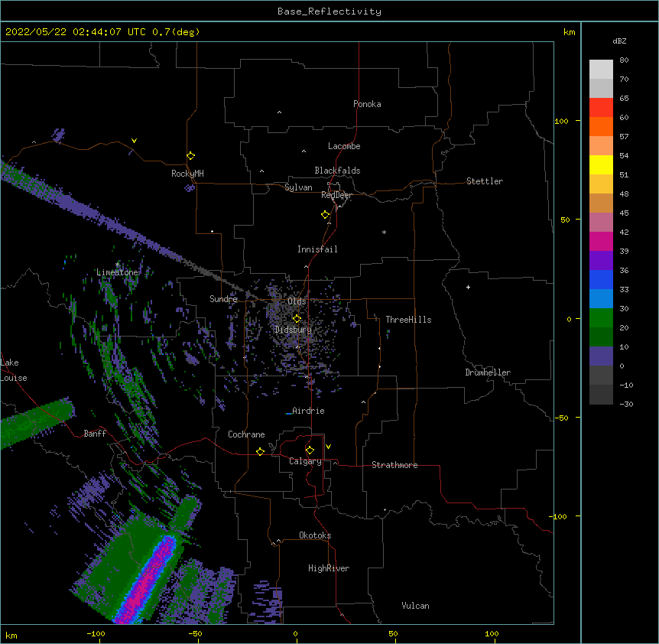Click the yellow V marker northwest of RockyMH
This screenshot has width=659, height=644.
click(134, 141)
